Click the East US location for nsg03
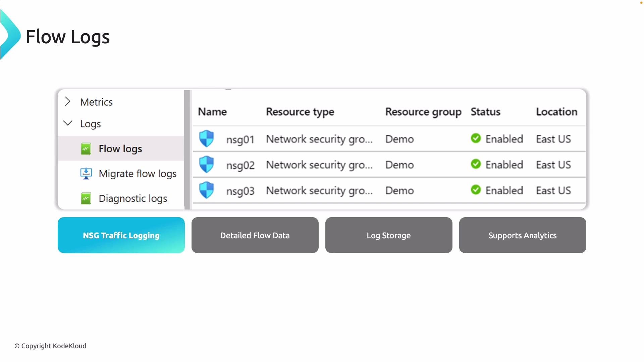Viewport: 644px width, 362px height. (x=553, y=190)
